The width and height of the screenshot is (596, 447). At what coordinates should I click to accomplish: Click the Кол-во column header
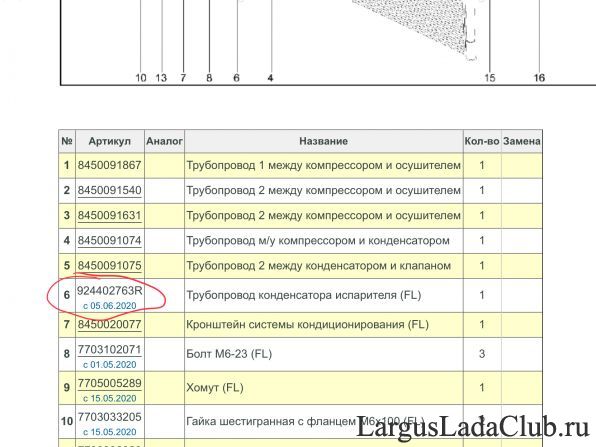pyautogui.click(x=482, y=141)
